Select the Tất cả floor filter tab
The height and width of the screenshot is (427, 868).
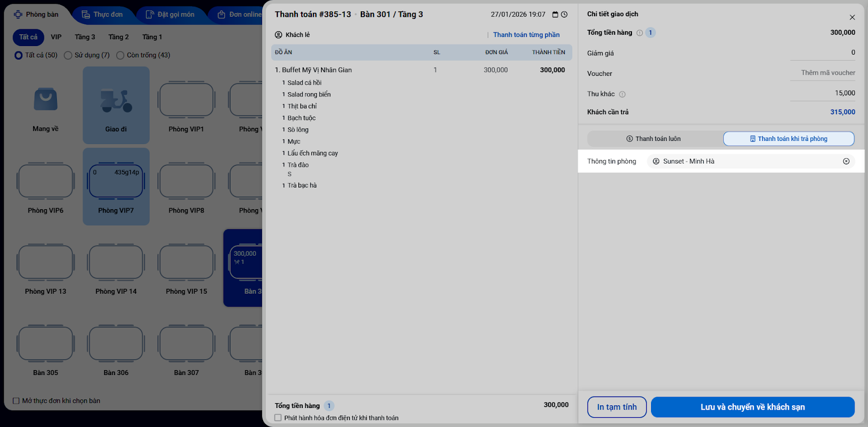click(x=28, y=37)
